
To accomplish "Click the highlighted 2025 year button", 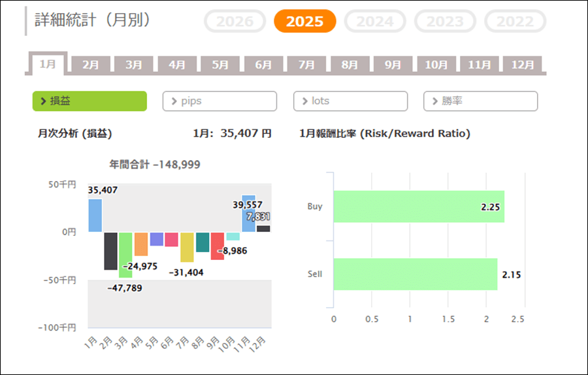I will (x=304, y=22).
